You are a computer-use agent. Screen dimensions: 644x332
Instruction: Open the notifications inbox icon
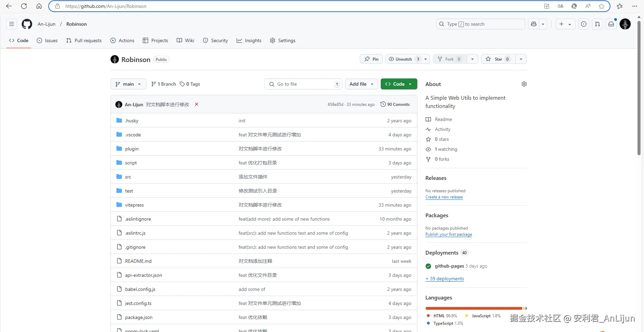(x=611, y=24)
